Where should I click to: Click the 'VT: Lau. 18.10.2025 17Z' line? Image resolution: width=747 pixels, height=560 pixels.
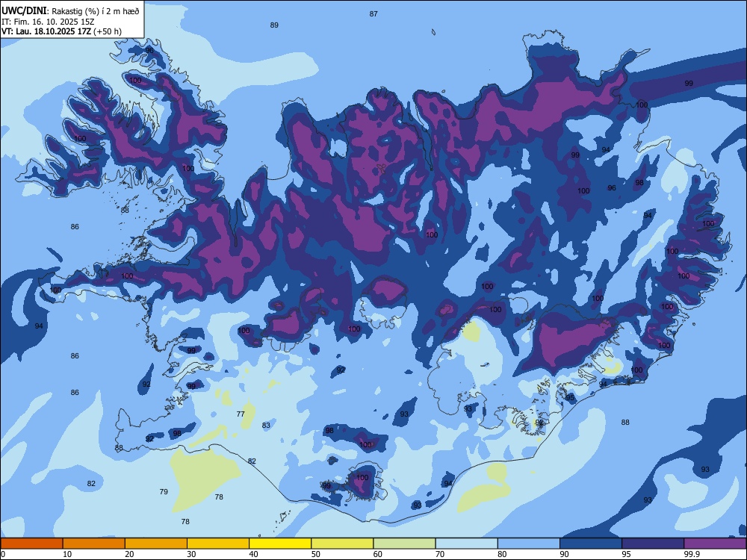[46, 31]
